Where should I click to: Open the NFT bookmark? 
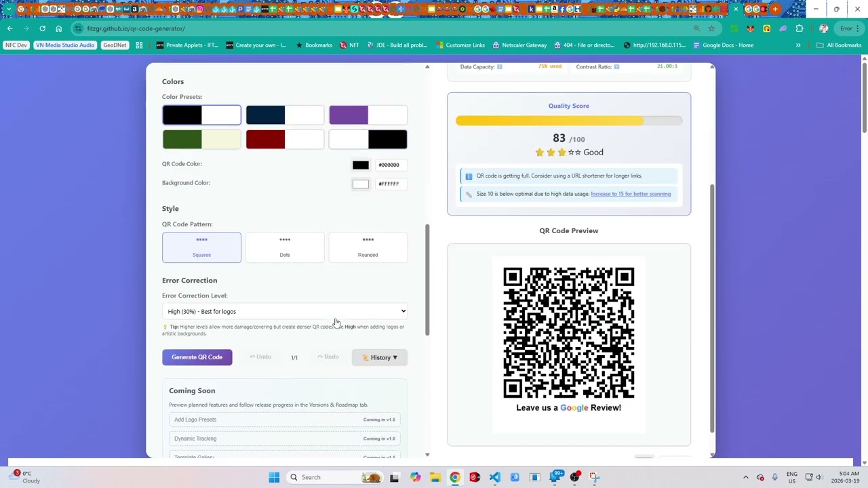point(349,45)
